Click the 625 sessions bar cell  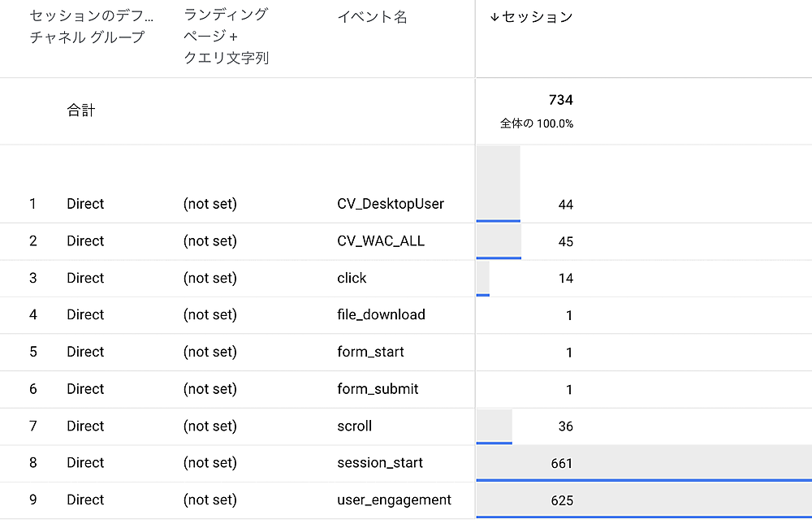pos(561,500)
